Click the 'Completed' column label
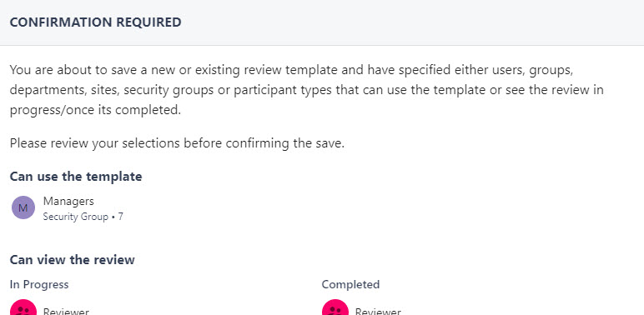The height and width of the screenshot is (315, 644). click(350, 284)
